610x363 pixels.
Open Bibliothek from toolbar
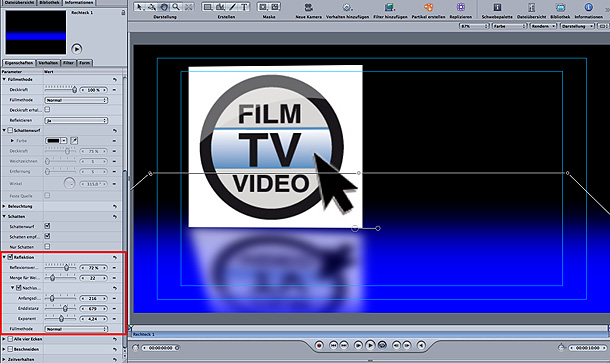560,7
